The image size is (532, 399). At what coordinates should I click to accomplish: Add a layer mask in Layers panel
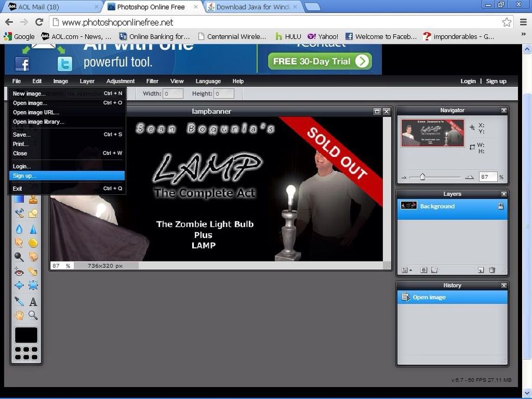coord(423,270)
